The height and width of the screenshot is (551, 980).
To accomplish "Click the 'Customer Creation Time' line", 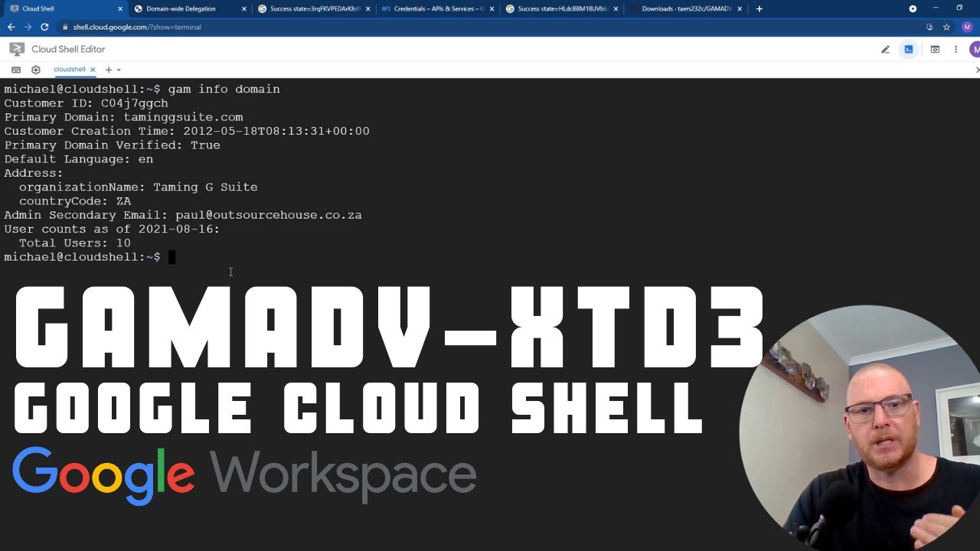I will pyautogui.click(x=187, y=131).
